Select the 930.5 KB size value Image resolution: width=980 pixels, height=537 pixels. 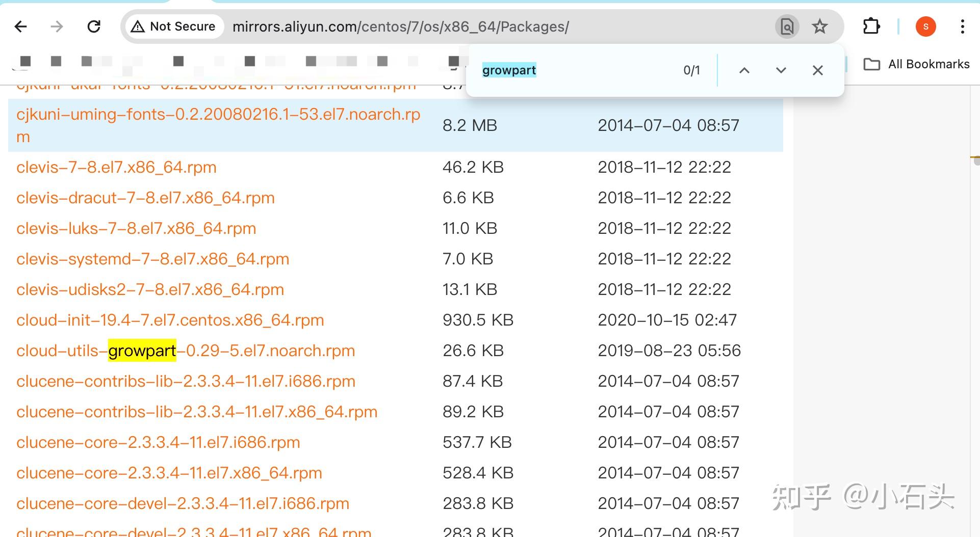click(478, 320)
